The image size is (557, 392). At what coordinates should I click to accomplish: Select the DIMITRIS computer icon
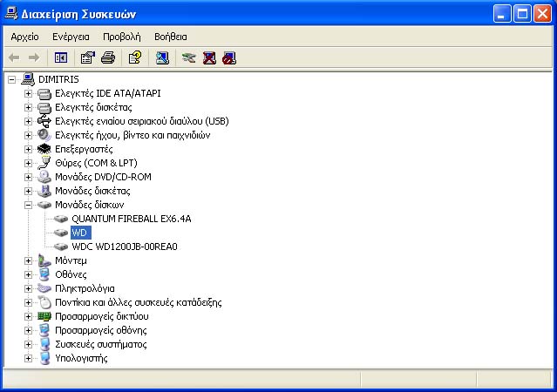click(28, 79)
